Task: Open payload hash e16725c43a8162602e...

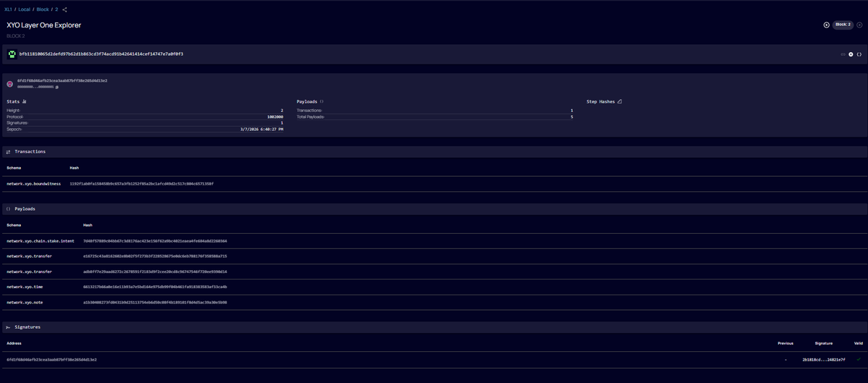Action: pyautogui.click(x=155, y=256)
